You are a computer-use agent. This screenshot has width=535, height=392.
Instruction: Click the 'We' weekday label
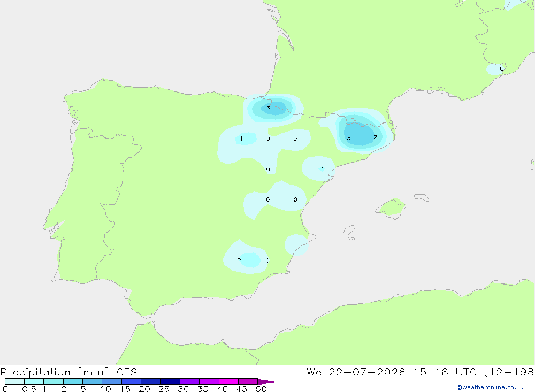coord(314,372)
